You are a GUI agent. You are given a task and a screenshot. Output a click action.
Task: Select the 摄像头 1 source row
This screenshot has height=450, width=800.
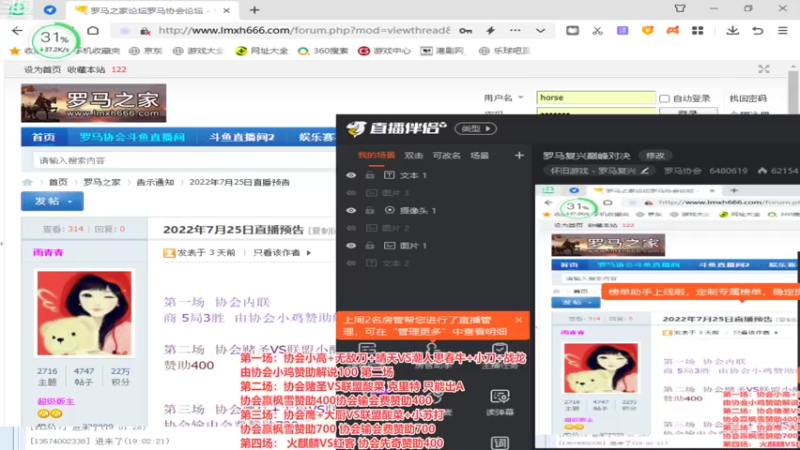coord(434,210)
